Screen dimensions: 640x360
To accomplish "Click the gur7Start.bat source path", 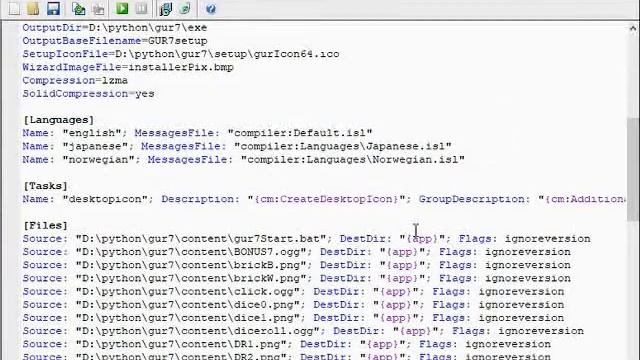I will pos(201,239).
